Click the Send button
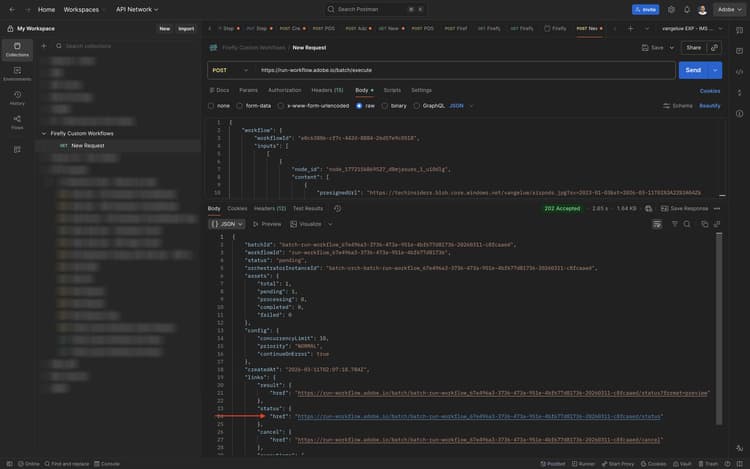This screenshot has height=469, width=750. pyautogui.click(x=693, y=70)
